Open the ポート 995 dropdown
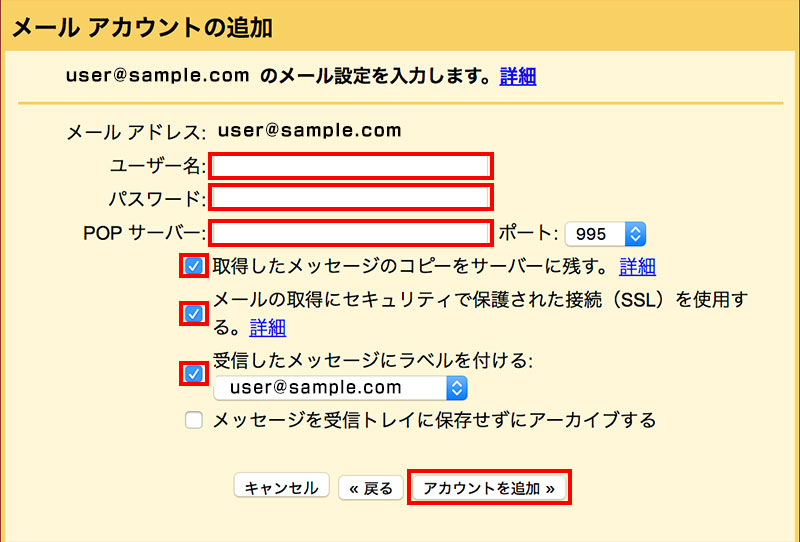This screenshot has height=542, width=800. click(606, 234)
